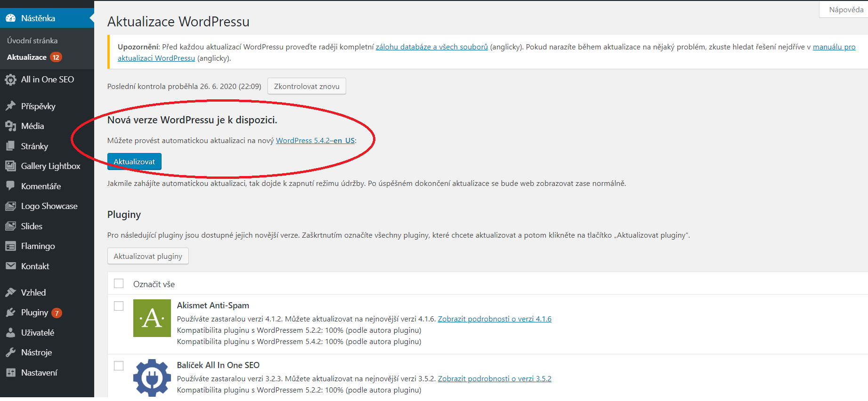Click the Média icon in sidebar
This screenshot has width=868, height=401.
click(x=10, y=126)
